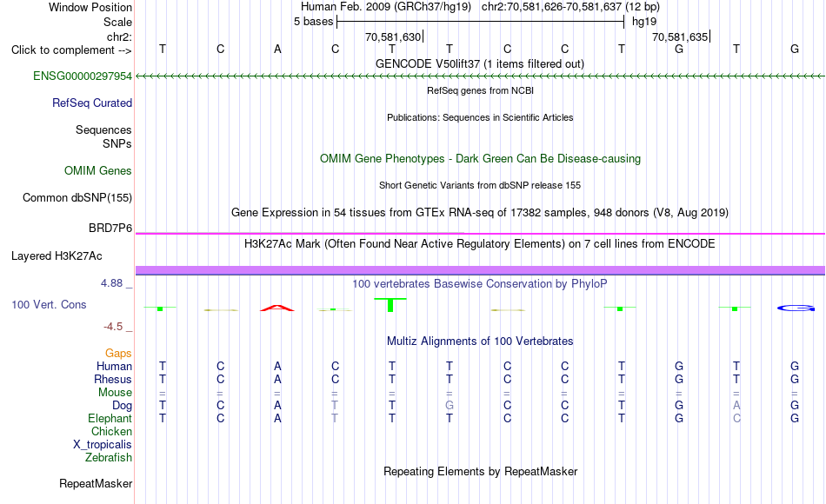Open Layered H3K27Ac track label

click(x=57, y=256)
